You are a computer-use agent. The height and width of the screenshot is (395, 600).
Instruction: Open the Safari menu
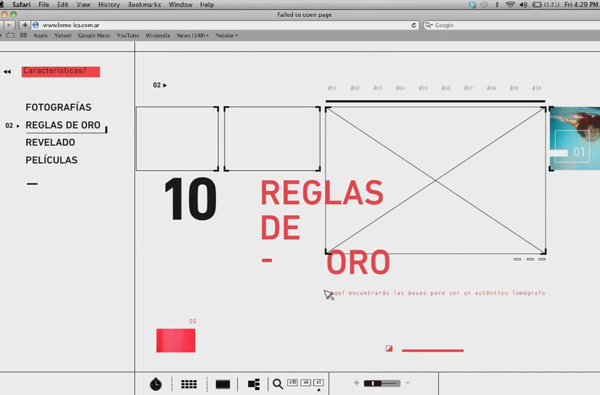(x=21, y=5)
